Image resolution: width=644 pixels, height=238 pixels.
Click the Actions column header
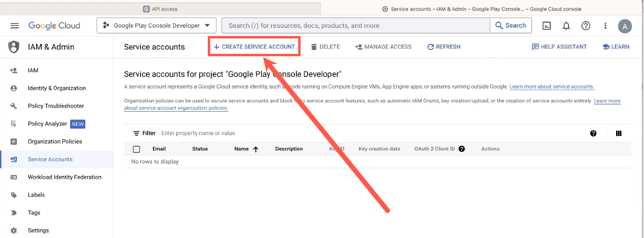[491, 149]
